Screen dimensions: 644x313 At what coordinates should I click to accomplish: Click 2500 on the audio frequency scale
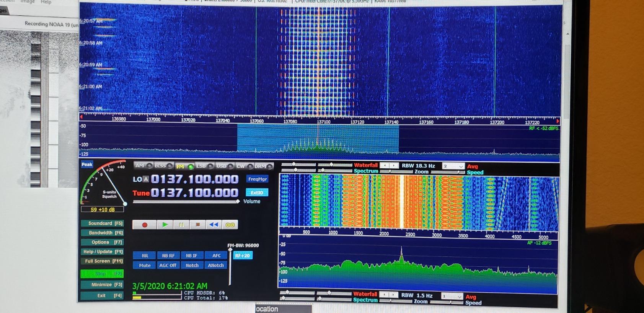410,234
